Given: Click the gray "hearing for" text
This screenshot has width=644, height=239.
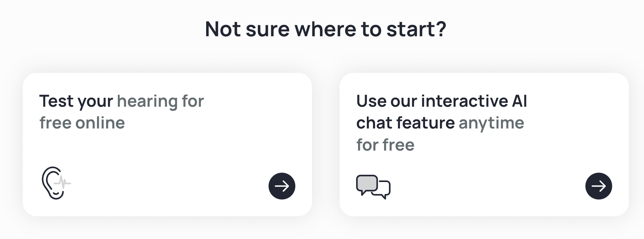Looking at the screenshot, I should 161,101.
